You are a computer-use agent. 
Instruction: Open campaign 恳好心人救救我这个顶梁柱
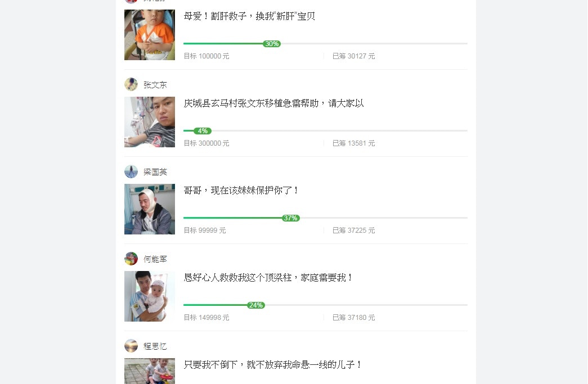coord(268,278)
